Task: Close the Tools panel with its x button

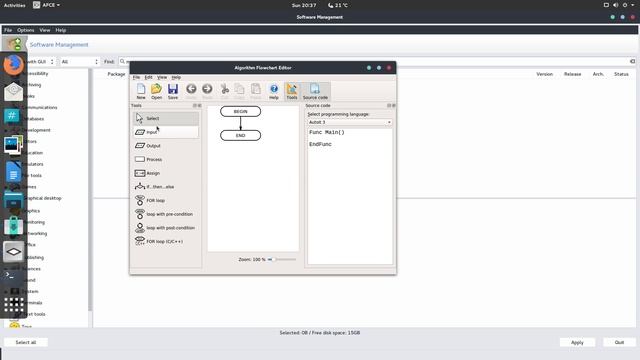Action: pyautogui.click(x=200, y=105)
